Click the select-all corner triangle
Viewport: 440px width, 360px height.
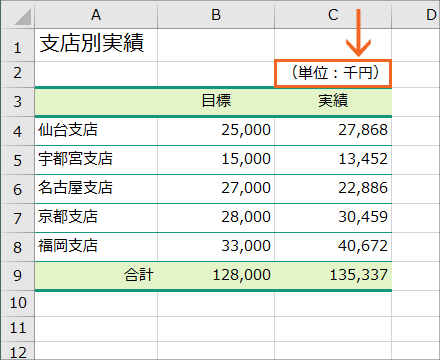23,17
